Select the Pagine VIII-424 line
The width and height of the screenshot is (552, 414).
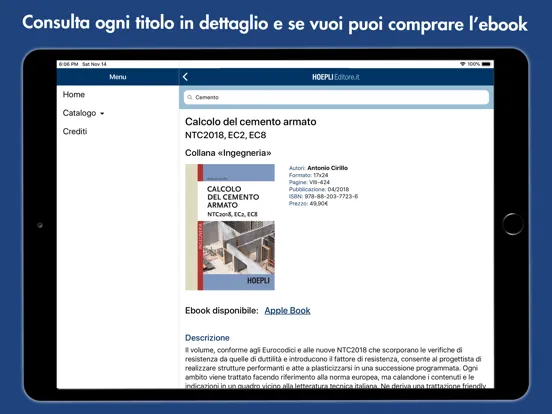pos(309,182)
